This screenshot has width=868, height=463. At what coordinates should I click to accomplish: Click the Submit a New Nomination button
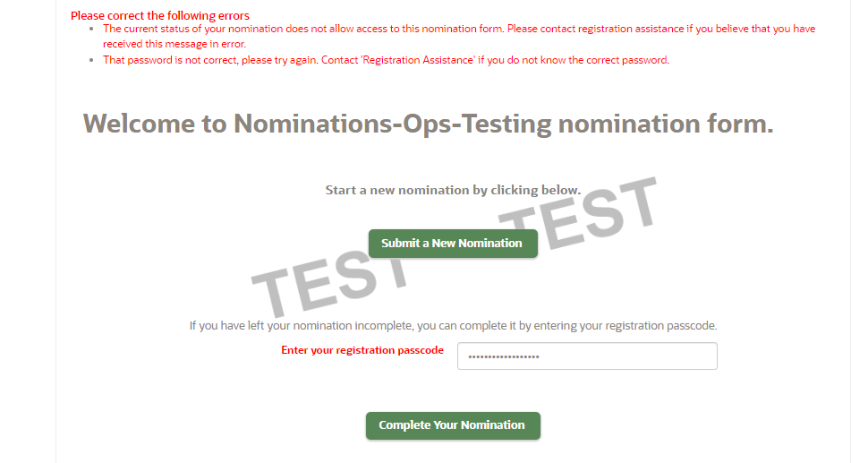pyautogui.click(x=452, y=244)
